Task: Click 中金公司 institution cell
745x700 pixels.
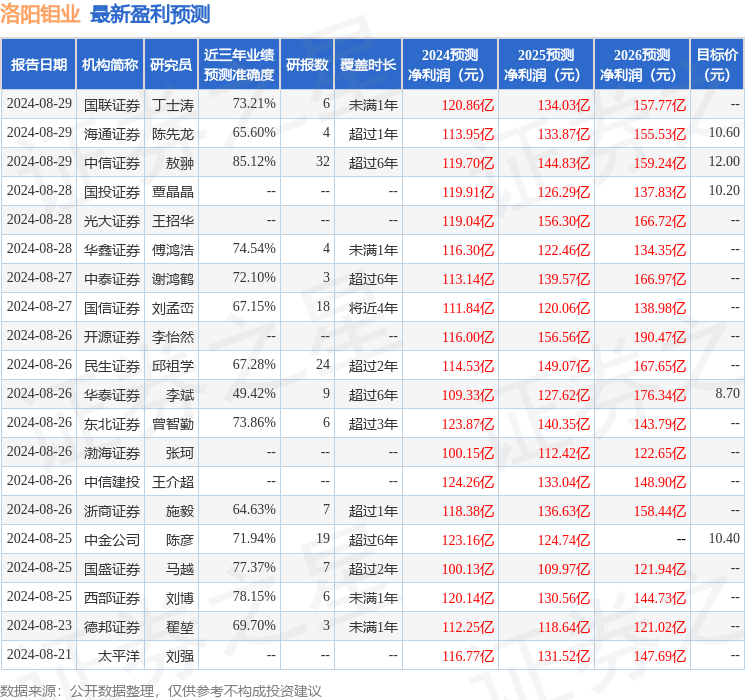Action: (112, 540)
